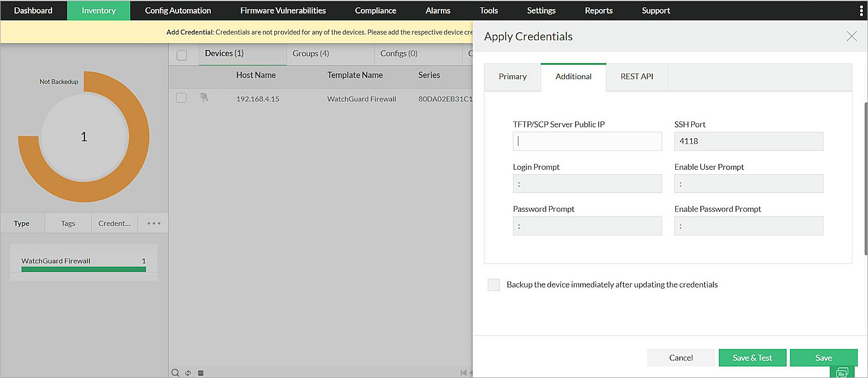868x378 pixels.
Task: Click the ellipsis menu at the top-right navbar
Action: pyautogui.click(x=862, y=10)
